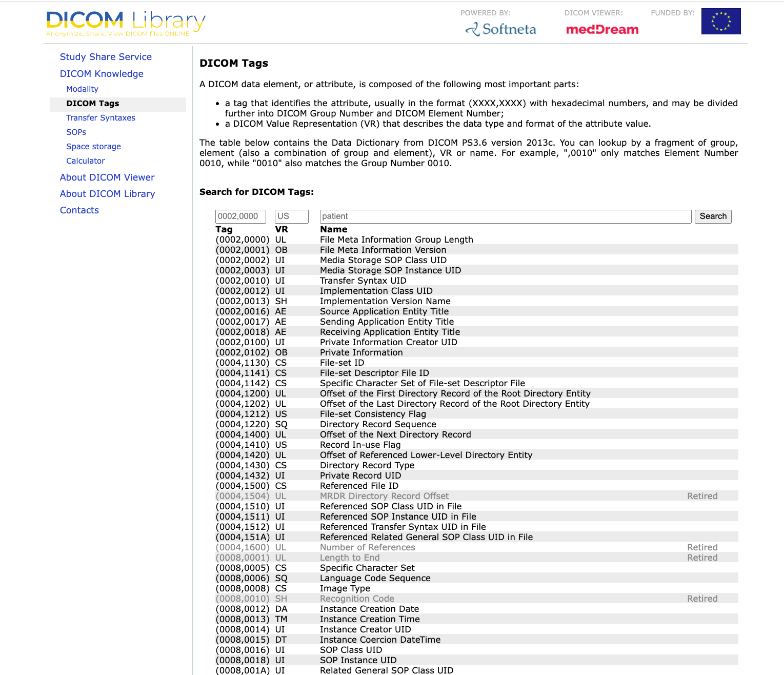Select Private Information Creator UID row
This screenshot has height=675, width=784.
(x=477, y=342)
